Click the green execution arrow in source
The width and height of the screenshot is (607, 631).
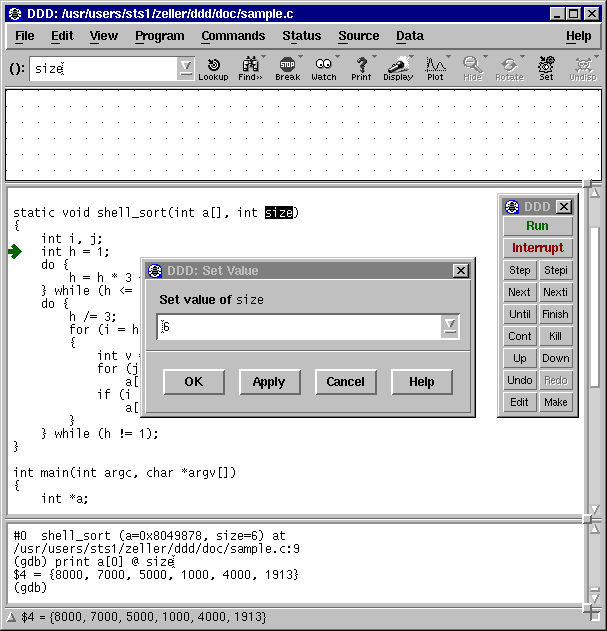point(15,252)
